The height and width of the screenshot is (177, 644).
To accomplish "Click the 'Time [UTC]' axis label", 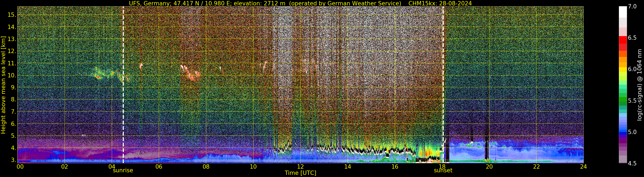I will [x=300, y=173].
